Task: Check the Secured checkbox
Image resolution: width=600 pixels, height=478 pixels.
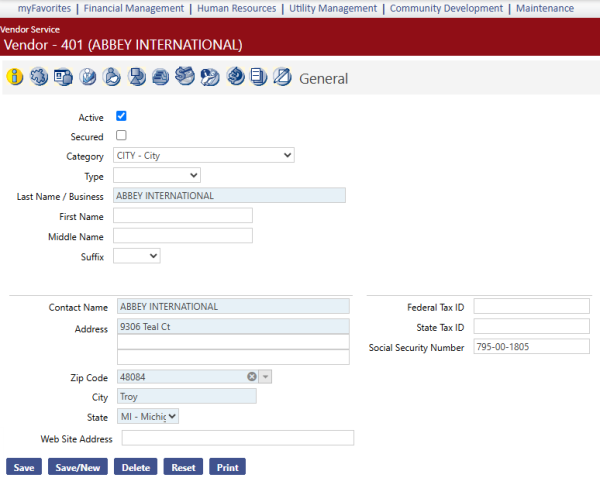Action: point(121,135)
